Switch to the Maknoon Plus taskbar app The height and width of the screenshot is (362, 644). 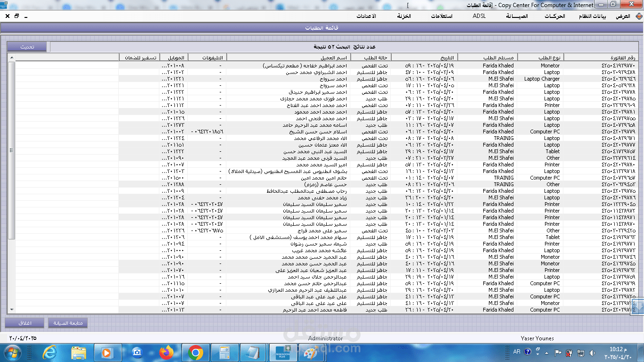click(x=283, y=352)
